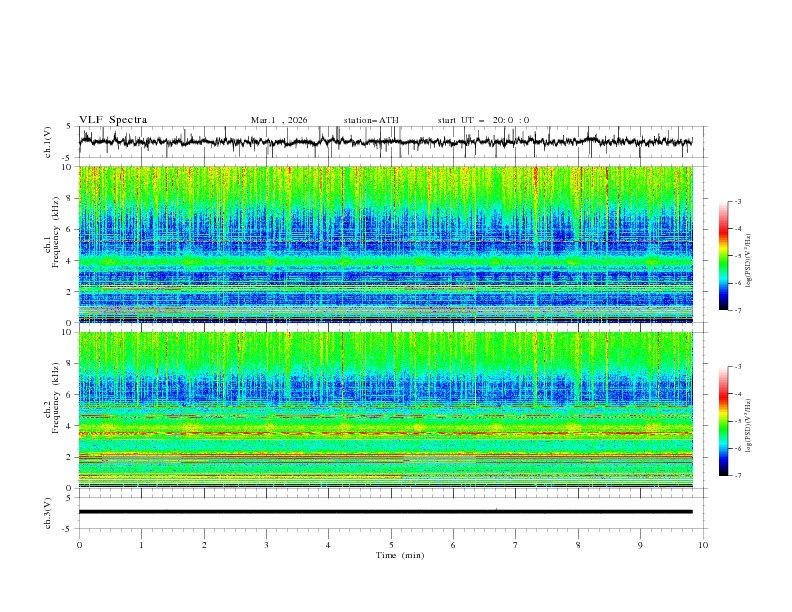This screenshot has height=612, width=792.
Task: Click tick label '4' on the Time axis
Action: [x=328, y=545]
